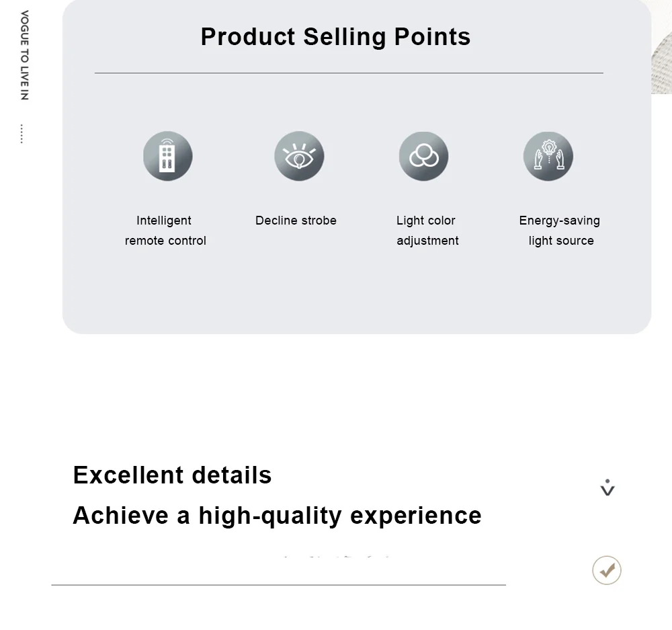Click the divider line below Achieve heading
This screenshot has width=672, height=630.
(279, 584)
